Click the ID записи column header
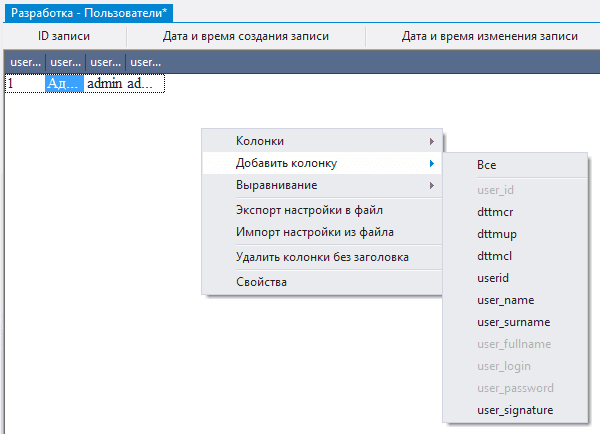Viewport: 600px width, 434px height. click(x=64, y=36)
